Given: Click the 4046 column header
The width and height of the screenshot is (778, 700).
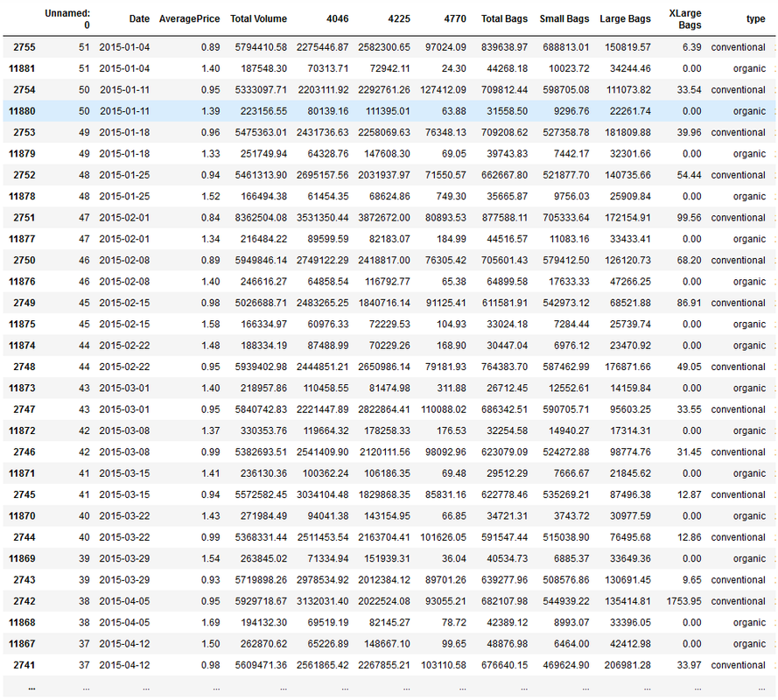Looking at the screenshot, I should pyautogui.click(x=338, y=19).
